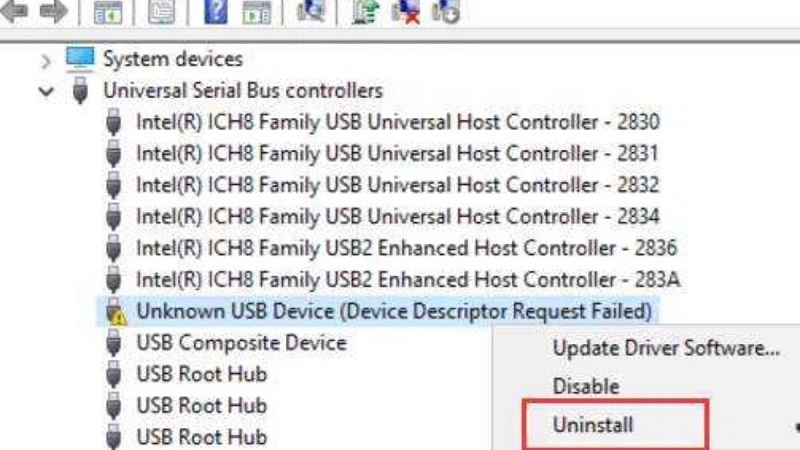Click the Update driver software toolbar icon
The width and height of the screenshot is (800, 450).
click(366, 12)
